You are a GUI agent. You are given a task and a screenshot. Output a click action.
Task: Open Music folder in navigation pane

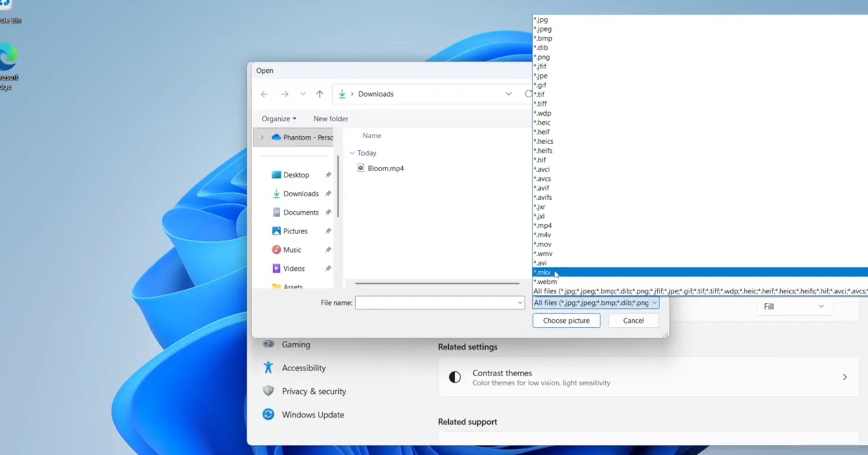point(292,250)
